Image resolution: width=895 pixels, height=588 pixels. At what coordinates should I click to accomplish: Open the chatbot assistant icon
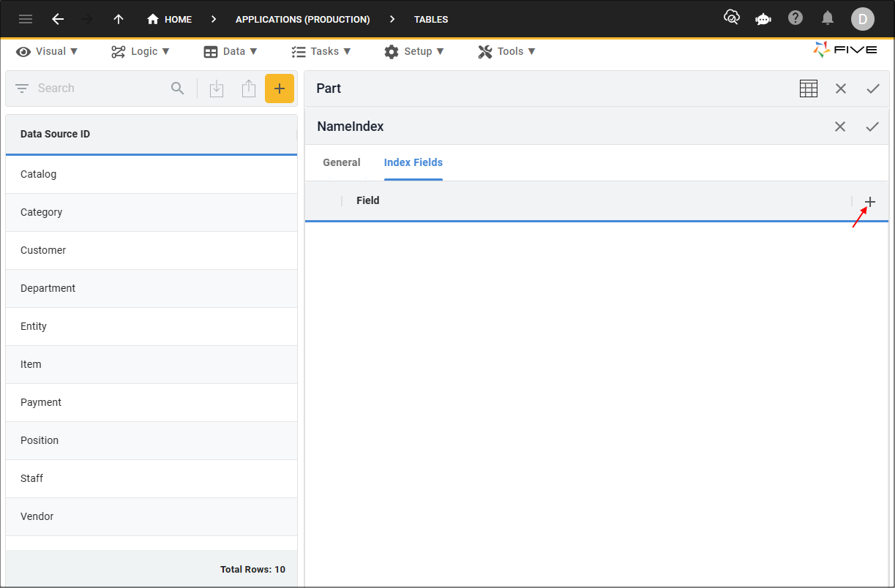(763, 18)
